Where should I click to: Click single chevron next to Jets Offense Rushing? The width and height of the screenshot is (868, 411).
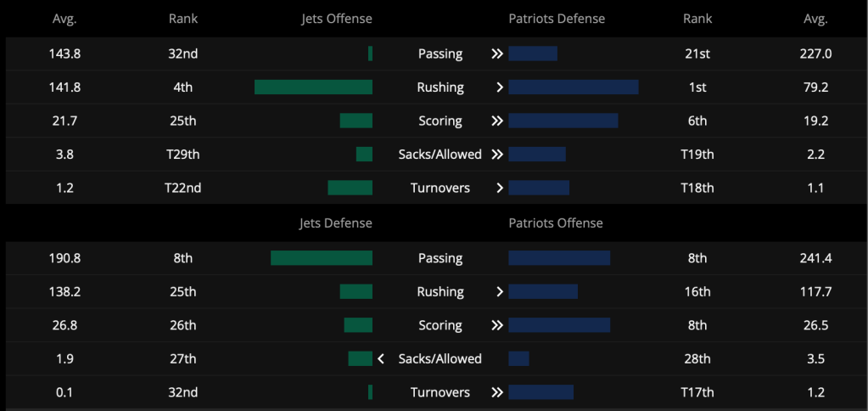[500, 87]
